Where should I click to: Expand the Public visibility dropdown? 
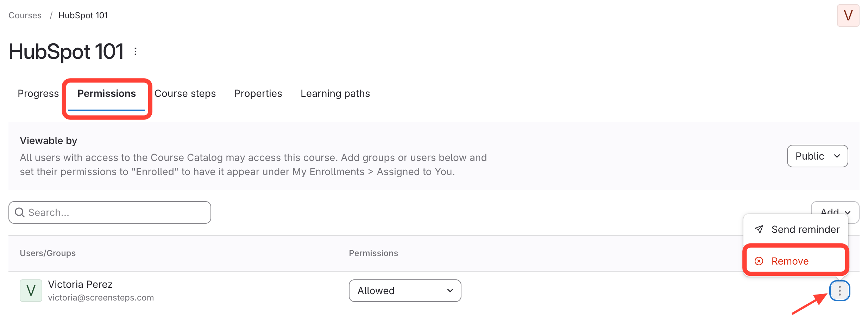(817, 156)
